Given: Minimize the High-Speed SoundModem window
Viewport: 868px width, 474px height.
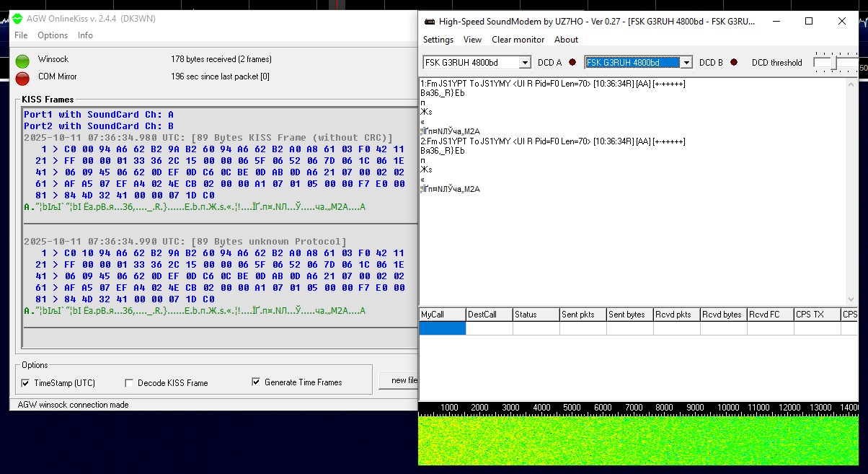Looking at the screenshot, I should (x=776, y=22).
